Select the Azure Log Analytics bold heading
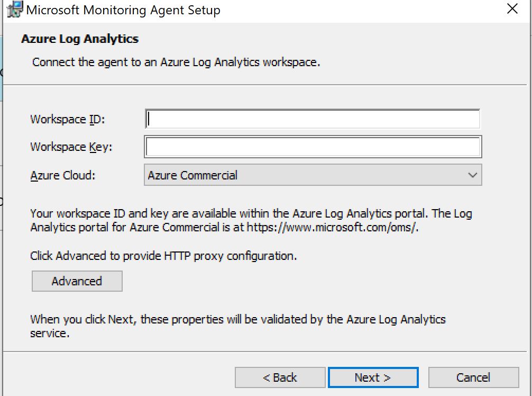The width and height of the screenshot is (532, 396). [x=80, y=39]
